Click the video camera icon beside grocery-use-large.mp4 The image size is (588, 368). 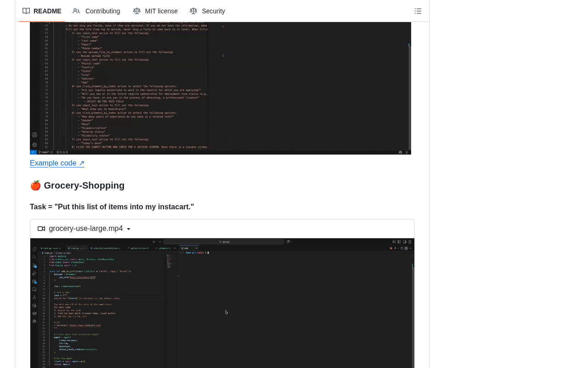(41, 229)
